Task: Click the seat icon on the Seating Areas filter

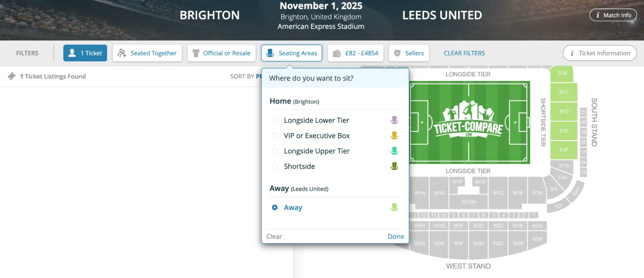Action: click(x=269, y=53)
